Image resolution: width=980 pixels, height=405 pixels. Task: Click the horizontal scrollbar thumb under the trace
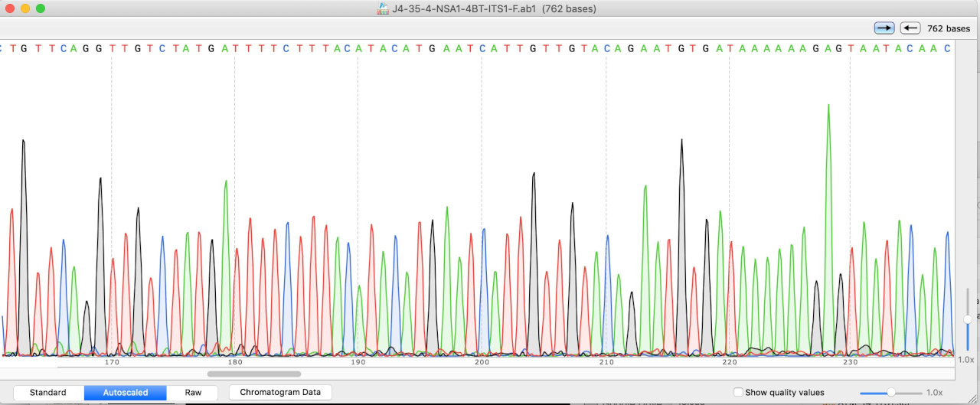(x=253, y=374)
